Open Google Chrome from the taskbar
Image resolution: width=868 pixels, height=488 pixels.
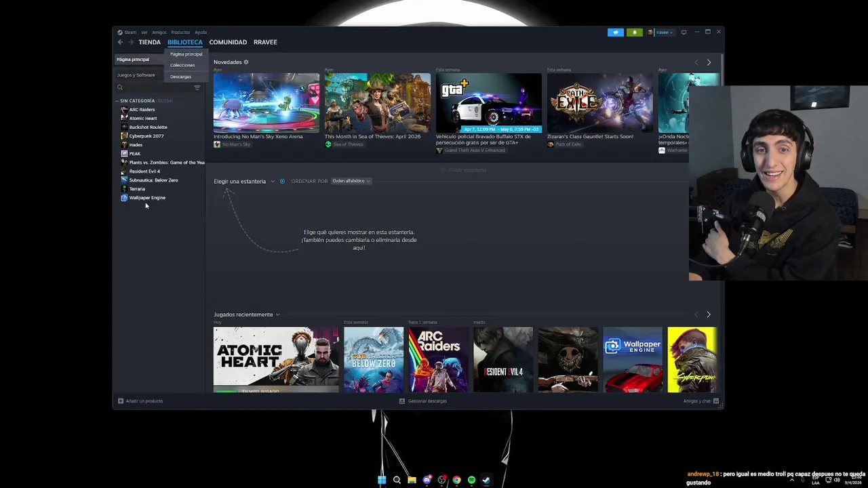[x=456, y=480]
